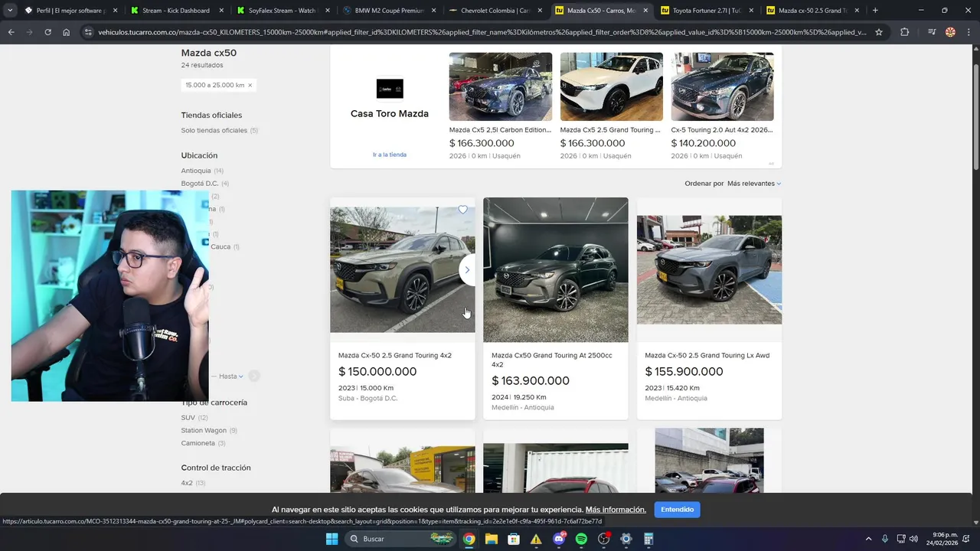Viewport: 980px width, 551px height.
Task: Show hidden system tray icons
Action: point(868,539)
